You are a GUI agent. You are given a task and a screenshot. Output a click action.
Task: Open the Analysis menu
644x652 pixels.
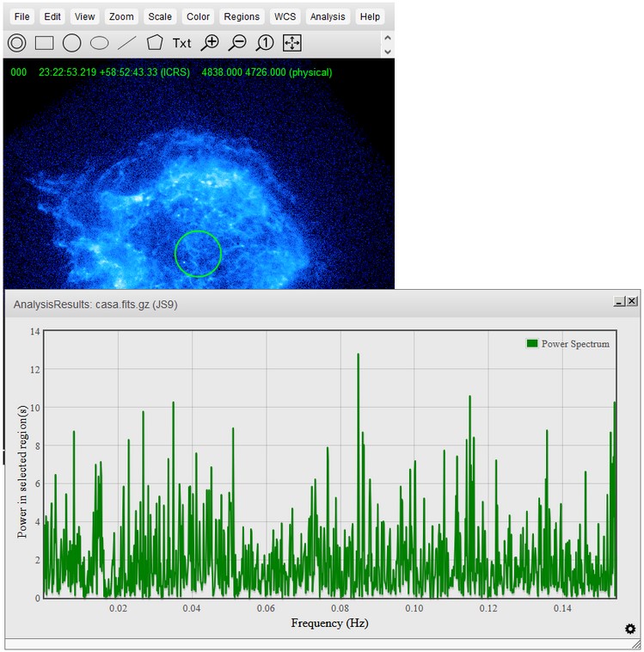pyautogui.click(x=328, y=16)
